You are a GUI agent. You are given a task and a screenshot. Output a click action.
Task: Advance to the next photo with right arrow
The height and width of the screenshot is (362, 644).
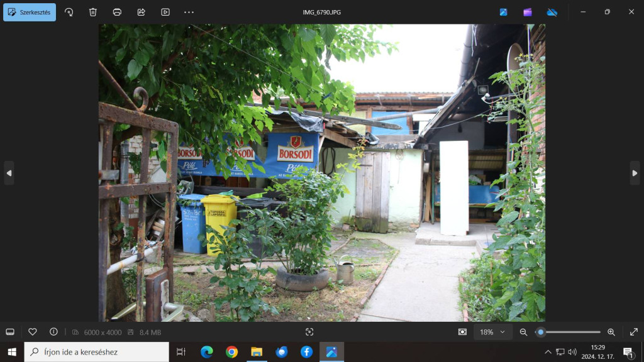pyautogui.click(x=635, y=173)
